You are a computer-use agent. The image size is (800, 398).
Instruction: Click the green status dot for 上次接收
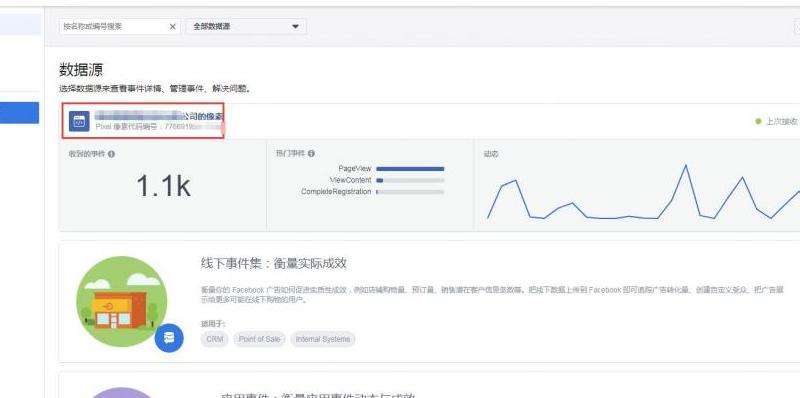pos(758,121)
